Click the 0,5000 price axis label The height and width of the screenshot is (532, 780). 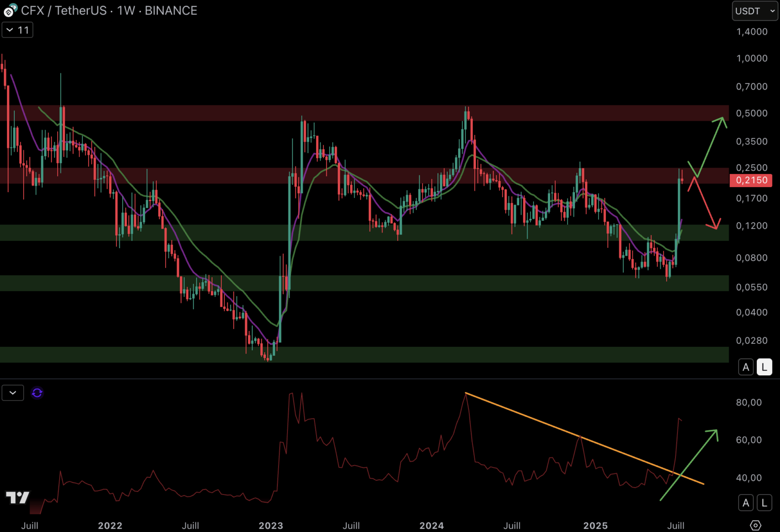click(x=751, y=113)
